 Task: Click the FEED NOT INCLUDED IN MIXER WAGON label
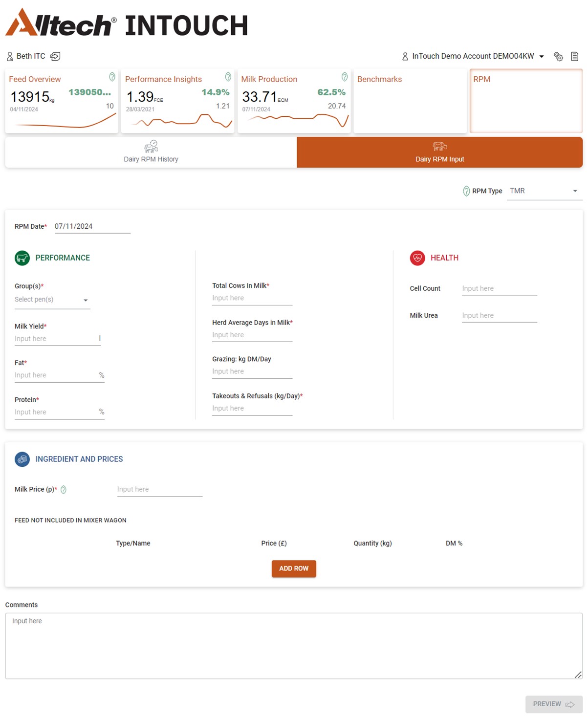point(70,521)
